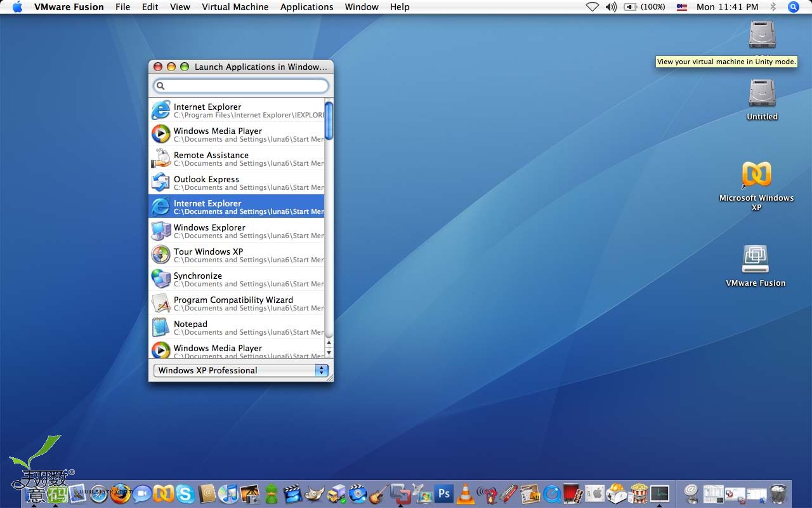Open Photo Booth from the Dock
This screenshot has height=508, width=812.
(x=573, y=494)
